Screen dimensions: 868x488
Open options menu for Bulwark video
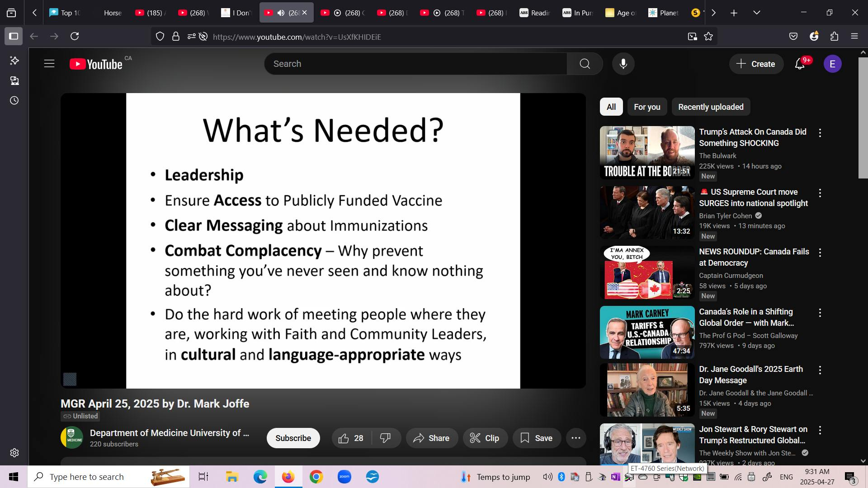tap(820, 133)
